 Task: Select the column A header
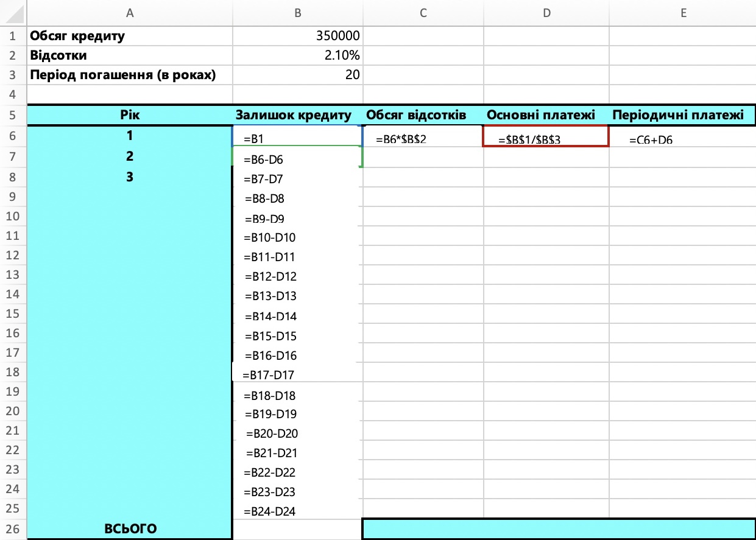pos(130,13)
